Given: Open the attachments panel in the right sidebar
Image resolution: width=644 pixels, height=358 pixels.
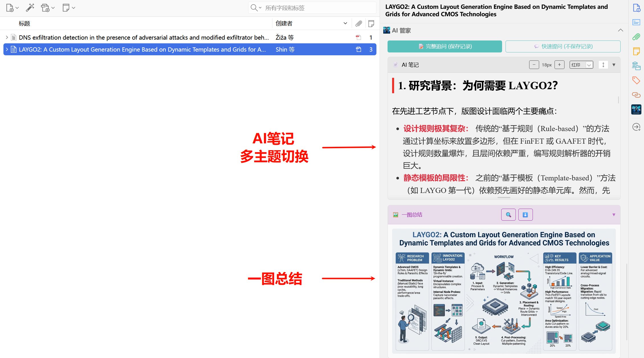Looking at the screenshot, I should click(x=636, y=37).
